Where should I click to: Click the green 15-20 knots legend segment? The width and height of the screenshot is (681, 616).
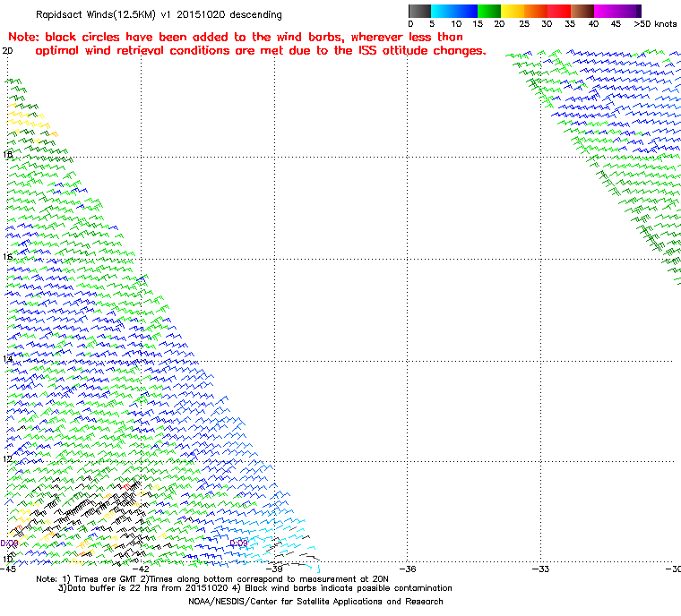[489, 11]
